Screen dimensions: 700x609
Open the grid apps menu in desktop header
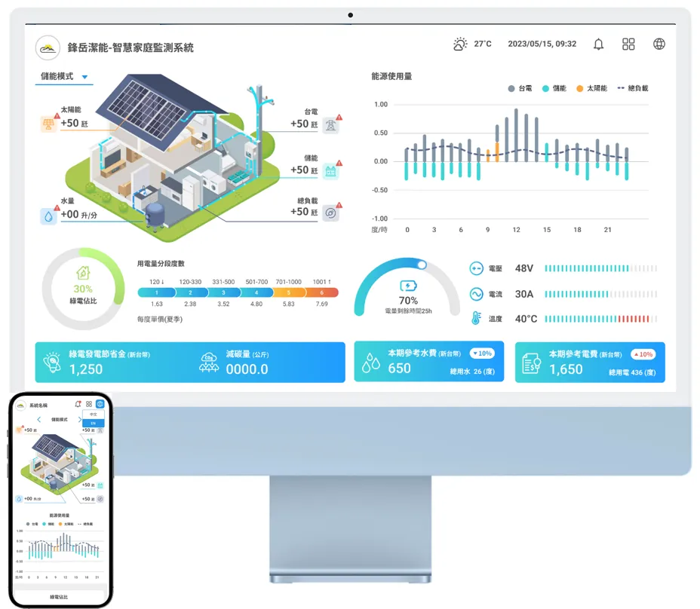pyautogui.click(x=628, y=44)
